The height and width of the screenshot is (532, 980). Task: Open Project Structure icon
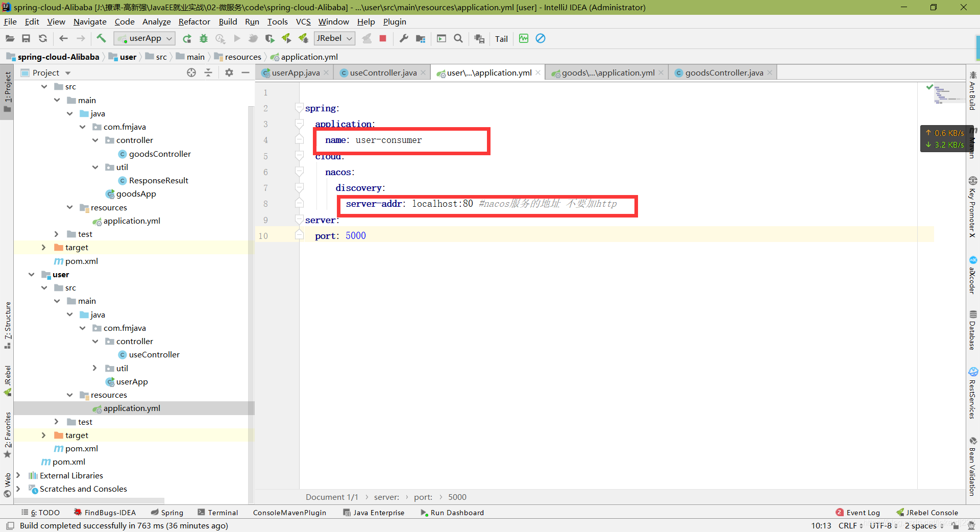421,38
